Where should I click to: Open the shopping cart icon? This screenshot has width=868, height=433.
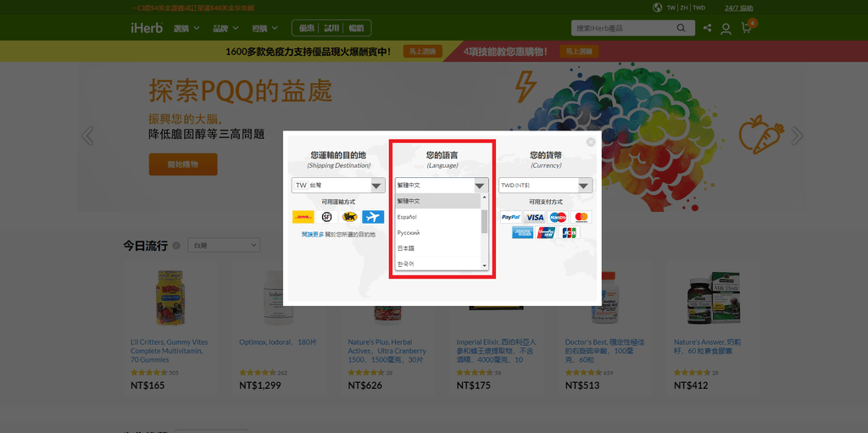[746, 28]
